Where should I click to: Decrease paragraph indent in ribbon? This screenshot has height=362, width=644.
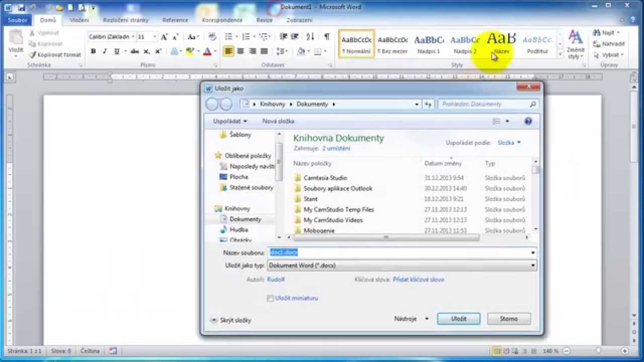(283, 37)
